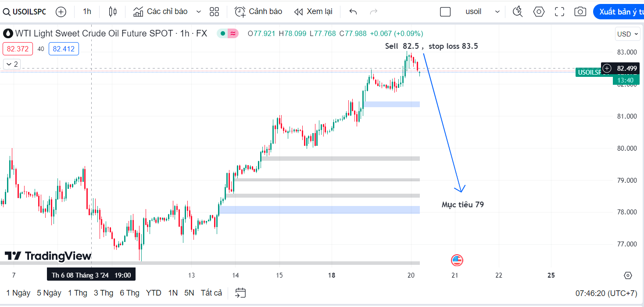Select the YTD time range
The width and height of the screenshot is (644, 307).
click(154, 293)
